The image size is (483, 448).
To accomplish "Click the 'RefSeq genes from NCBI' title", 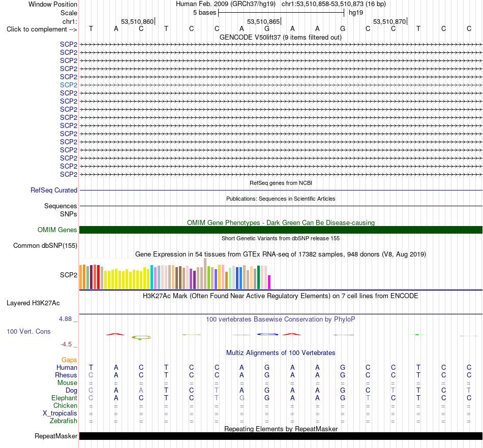I will pos(281,183).
